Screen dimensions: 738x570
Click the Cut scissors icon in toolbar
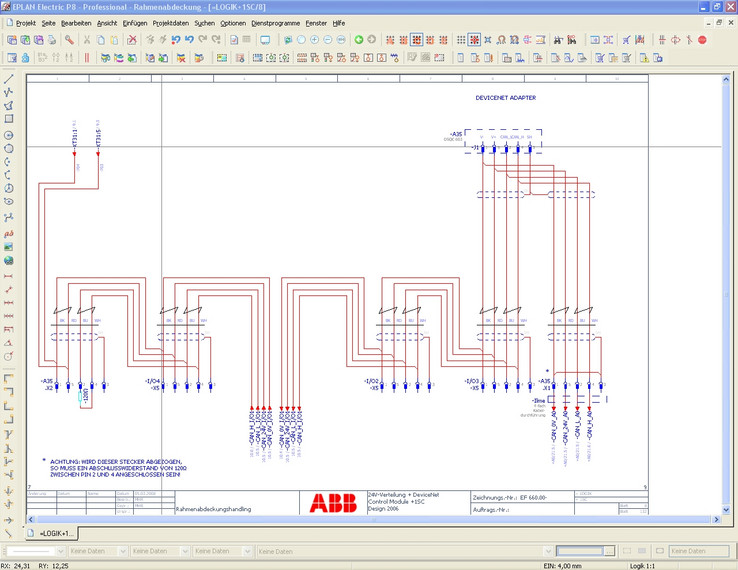87,40
